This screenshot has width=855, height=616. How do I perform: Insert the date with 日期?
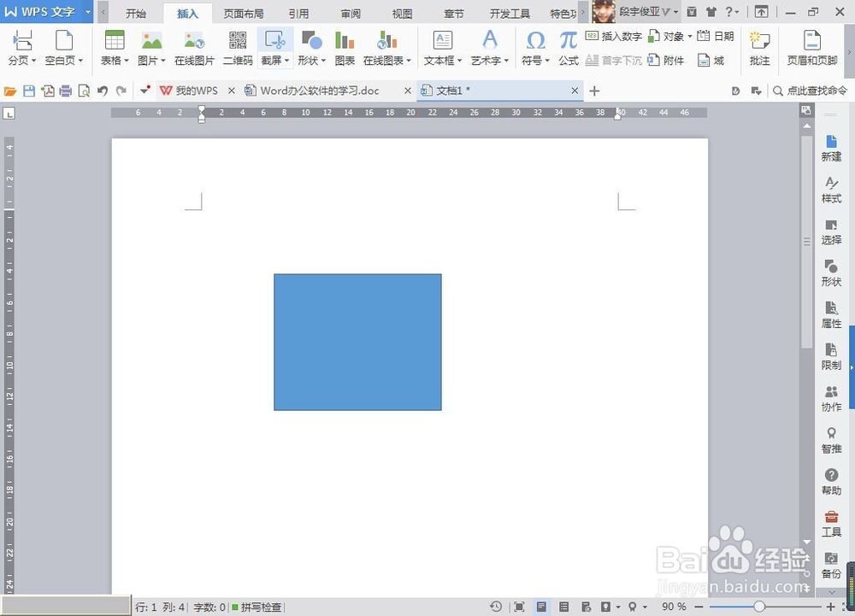pos(716,37)
